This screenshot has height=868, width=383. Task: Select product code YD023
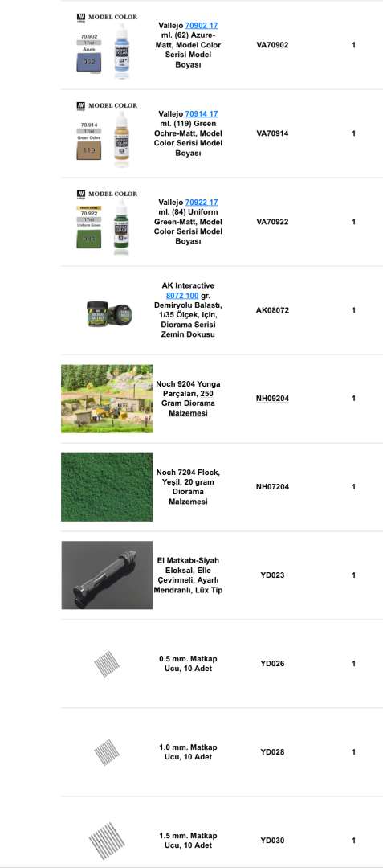(x=272, y=575)
